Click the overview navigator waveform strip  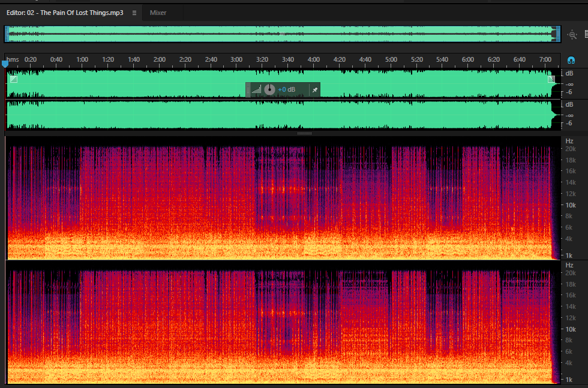coord(283,34)
